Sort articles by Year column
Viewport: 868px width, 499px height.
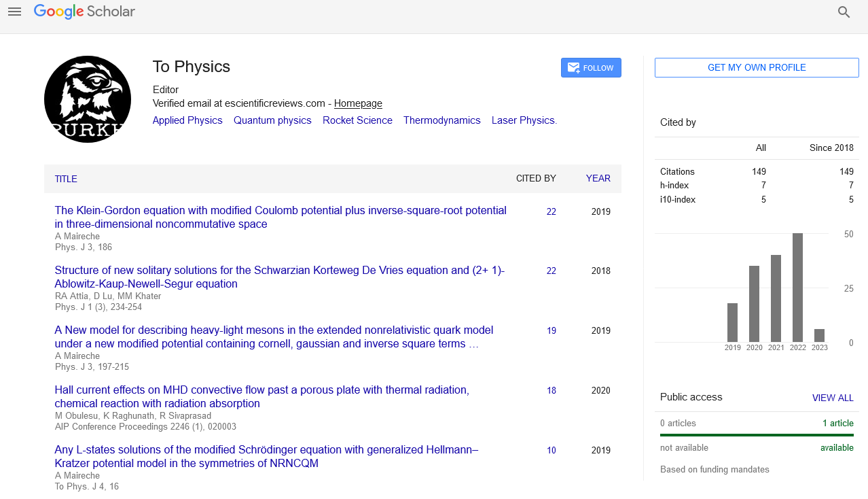click(598, 178)
